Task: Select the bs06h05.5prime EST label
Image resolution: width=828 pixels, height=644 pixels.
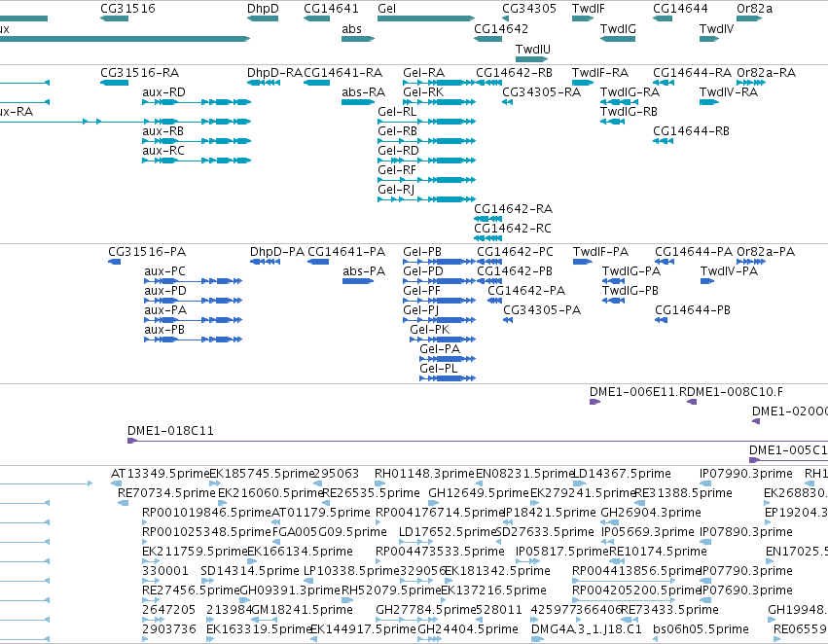Action: (x=701, y=629)
